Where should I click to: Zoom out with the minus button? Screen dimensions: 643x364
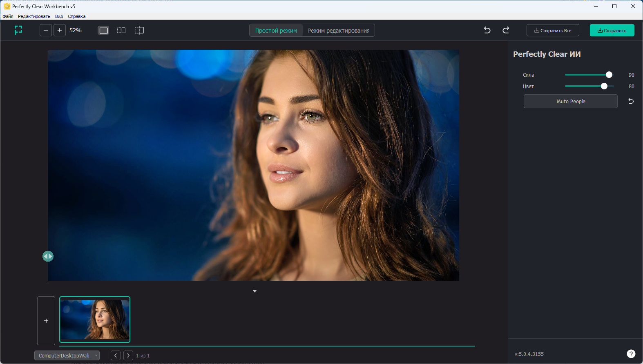tap(46, 30)
